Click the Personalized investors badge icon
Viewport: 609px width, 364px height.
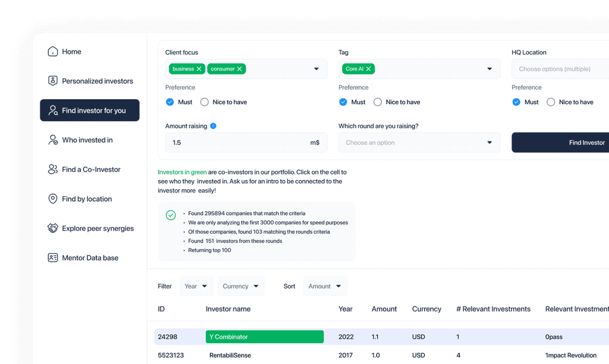(53, 81)
